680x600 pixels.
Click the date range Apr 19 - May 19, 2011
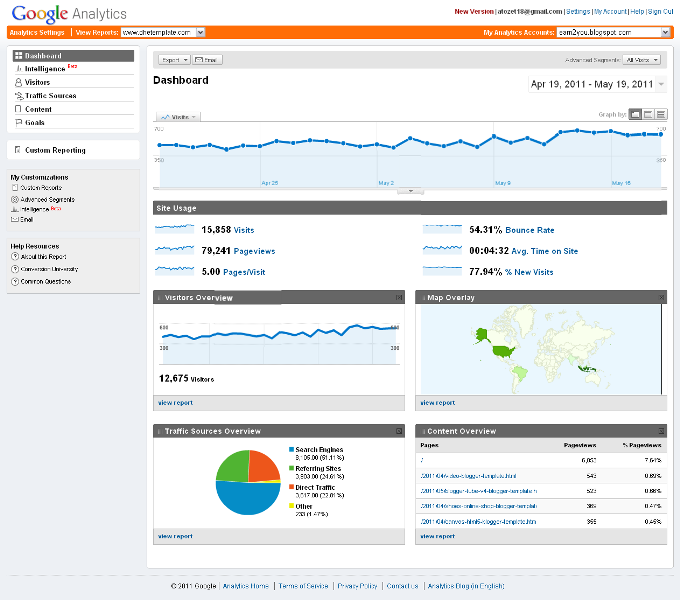click(592, 84)
